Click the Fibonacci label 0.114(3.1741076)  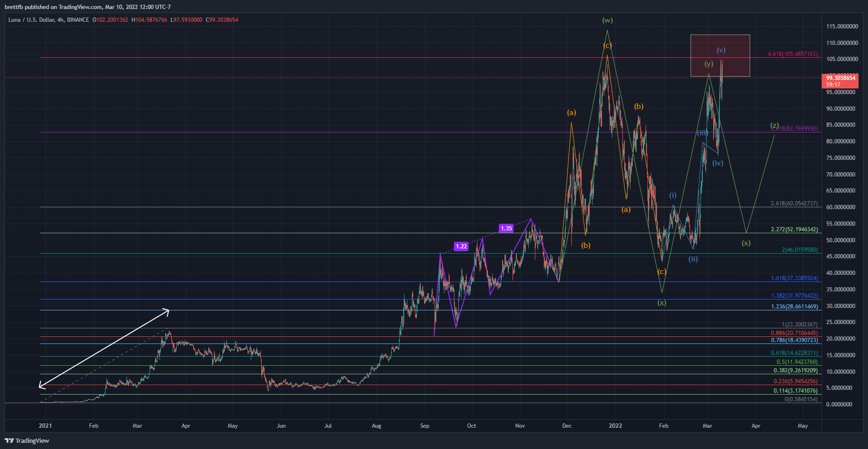[x=796, y=391]
